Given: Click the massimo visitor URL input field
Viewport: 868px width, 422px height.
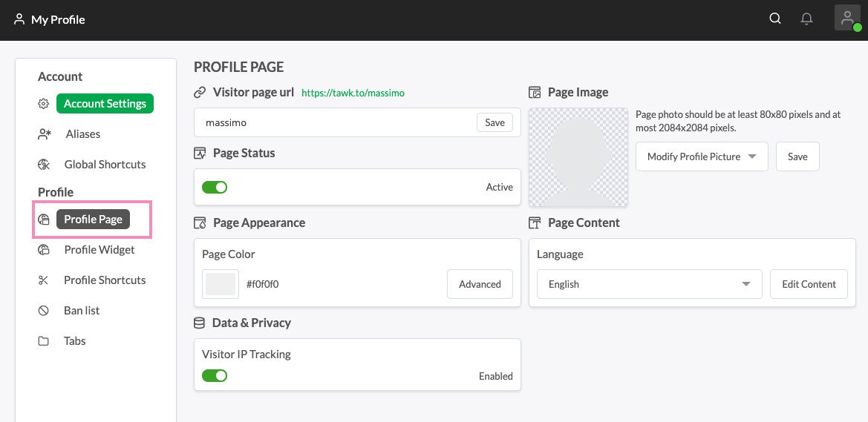Looking at the screenshot, I should pyautogui.click(x=334, y=122).
